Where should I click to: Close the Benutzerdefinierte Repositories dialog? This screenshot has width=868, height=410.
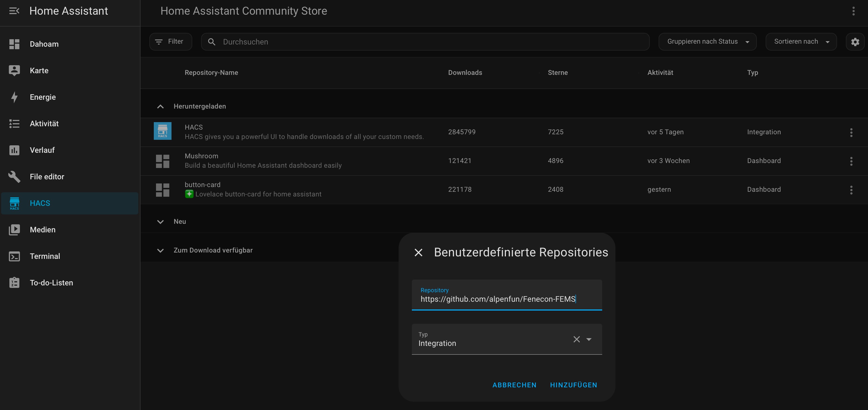(418, 253)
